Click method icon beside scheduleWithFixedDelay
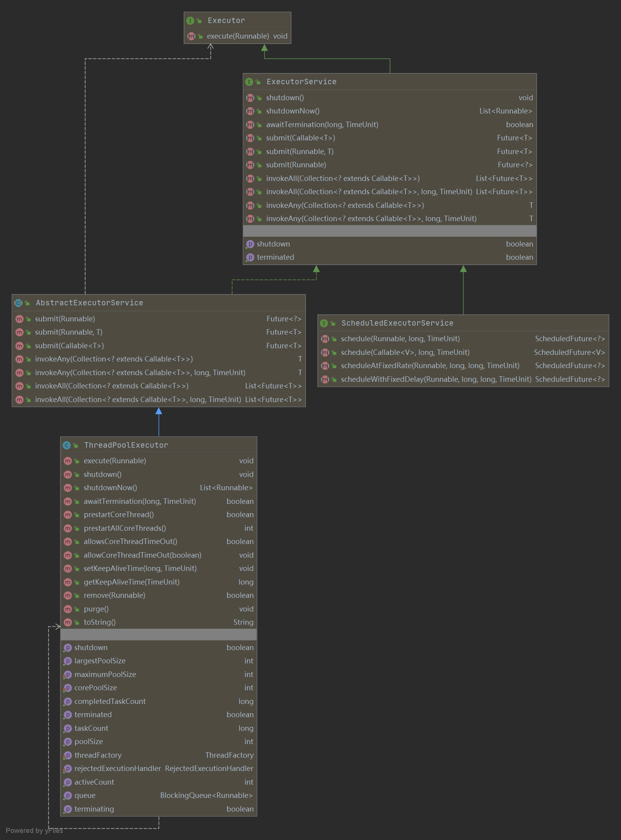Screen dimensions: 621x840 325,379
